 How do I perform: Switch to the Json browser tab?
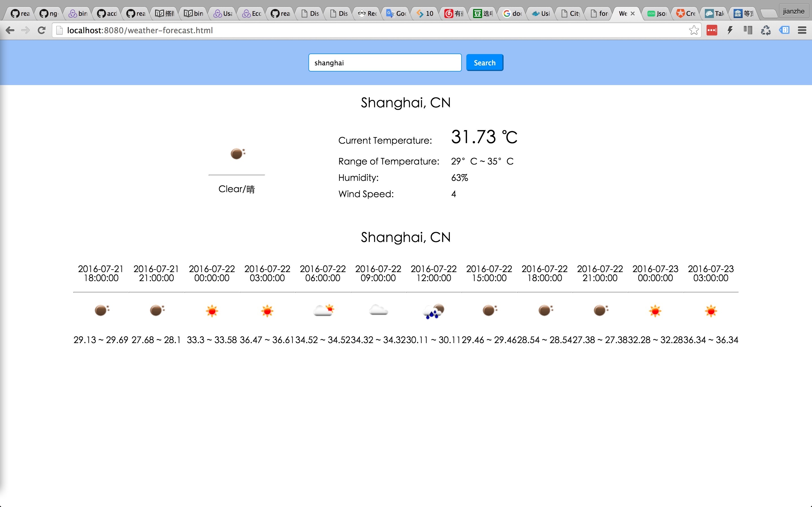pyautogui.click(x=657, y=14)
